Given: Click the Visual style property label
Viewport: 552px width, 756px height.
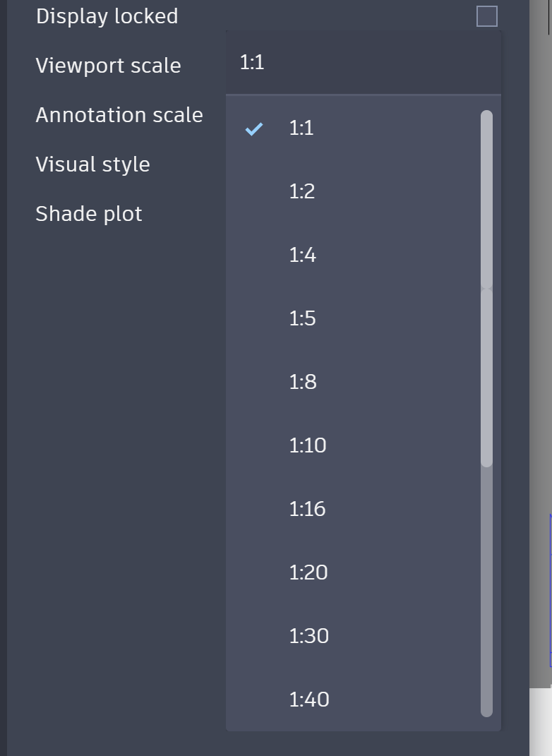Looking at the screenshot, I should tap(92, 164).
